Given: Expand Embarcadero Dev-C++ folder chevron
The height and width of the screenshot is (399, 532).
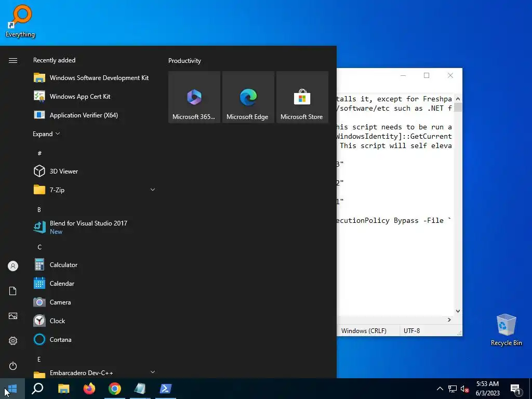Looking at the screenshot, I should click(153, 372).
